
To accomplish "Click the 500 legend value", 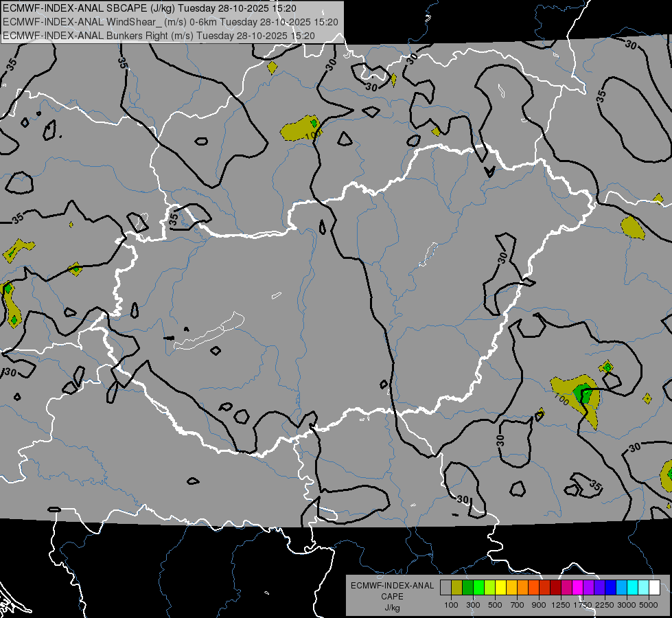I will pos(495,605).
